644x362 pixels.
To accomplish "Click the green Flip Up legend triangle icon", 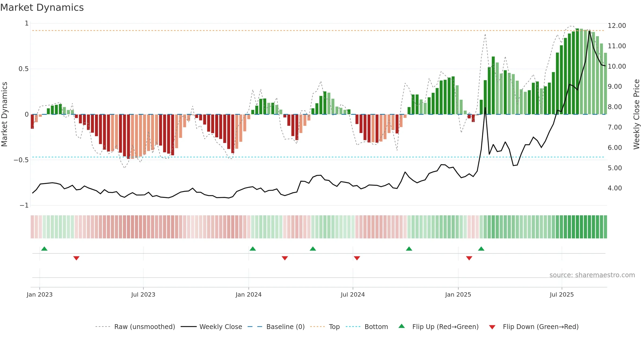I will click(x=402, y=326).
